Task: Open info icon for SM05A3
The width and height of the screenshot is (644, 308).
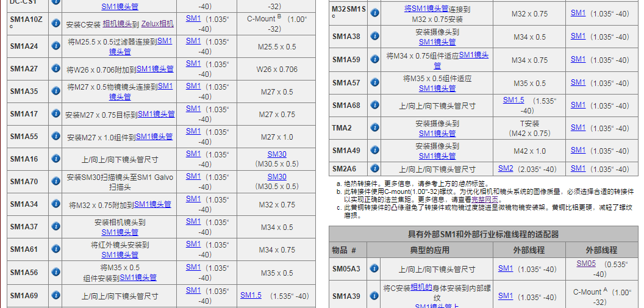Action: 375,268
